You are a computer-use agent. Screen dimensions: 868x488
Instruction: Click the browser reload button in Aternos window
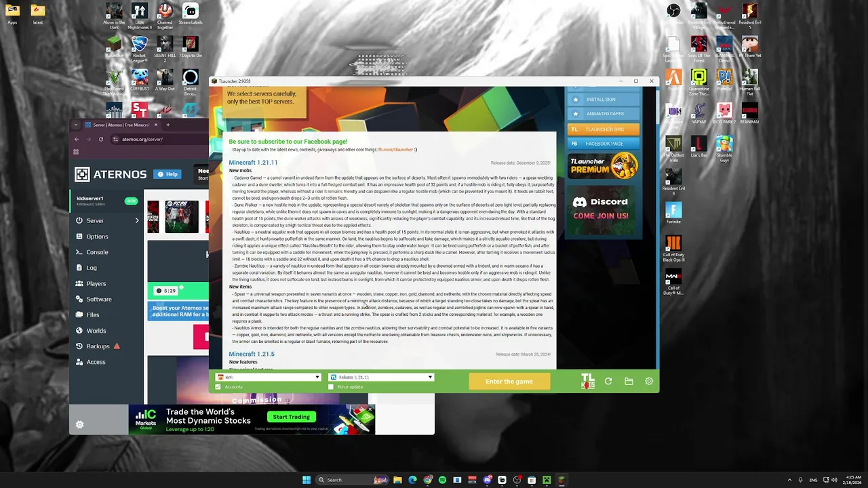pyautogui.click(x=101, y=139)
